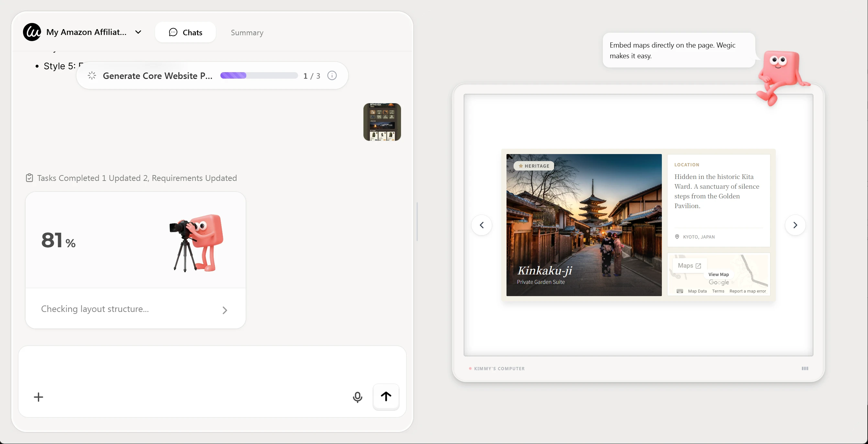Click the Hidden in the historic Kita description
868x444 pixels.
[717, 191]
